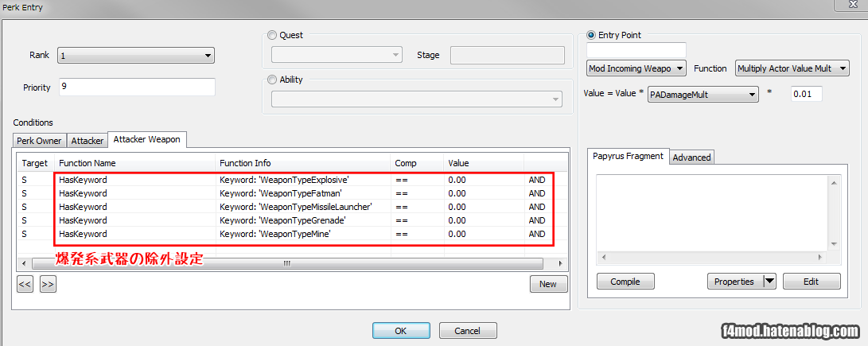
Task: Click the 0.01 multiplier field
Action: click(806, 94)
